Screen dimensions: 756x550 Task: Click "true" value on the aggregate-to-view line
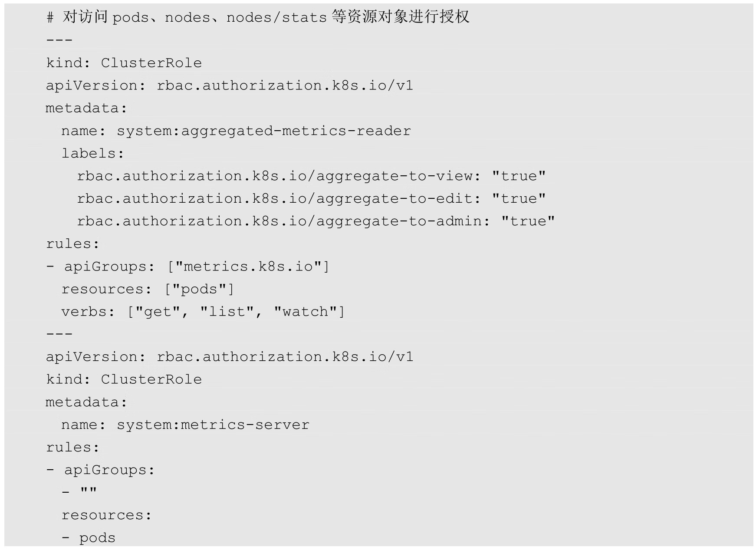point(519,176)
